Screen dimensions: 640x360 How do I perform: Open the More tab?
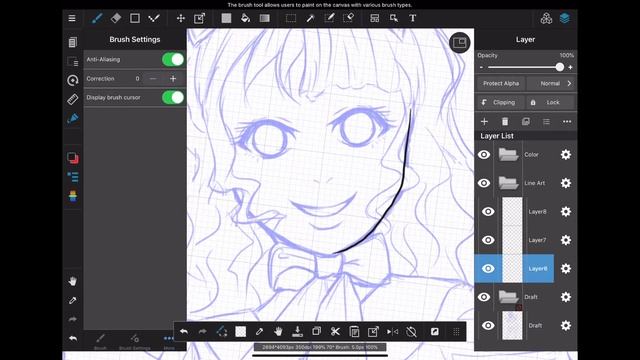point(169,342)
